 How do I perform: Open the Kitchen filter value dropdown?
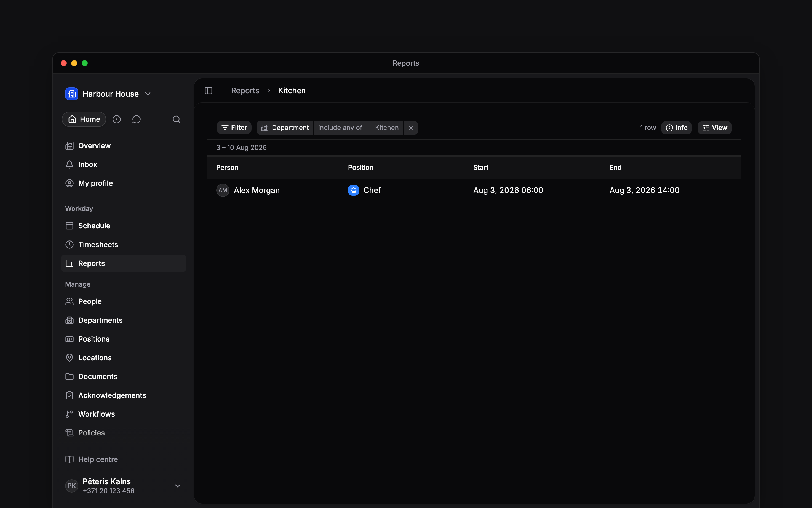coord(386,128)
